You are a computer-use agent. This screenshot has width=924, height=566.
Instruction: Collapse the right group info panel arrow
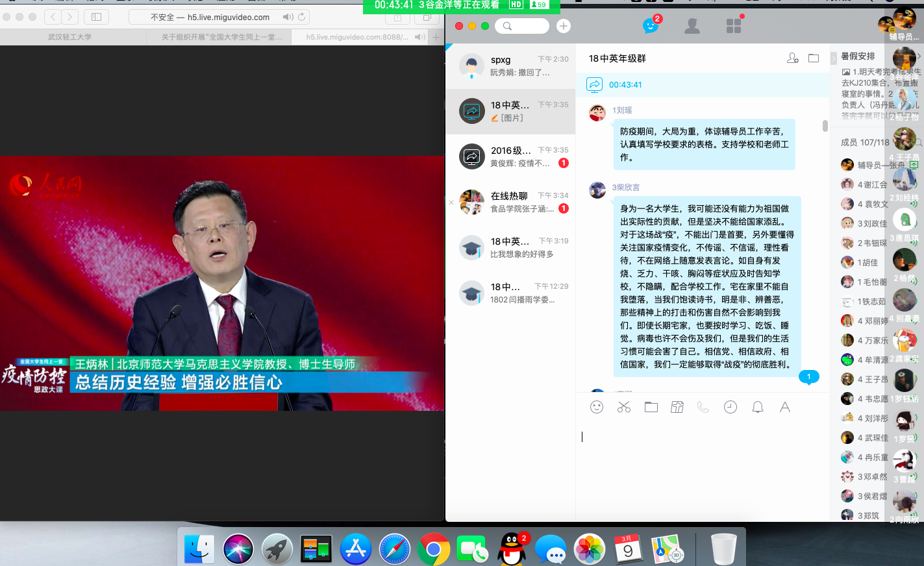click(834, 58)
